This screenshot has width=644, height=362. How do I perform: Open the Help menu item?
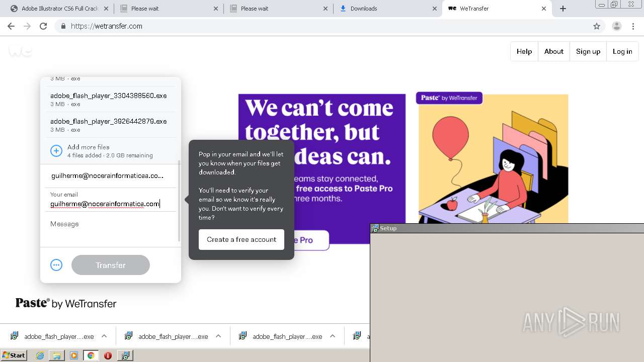(x=524, y=51)
